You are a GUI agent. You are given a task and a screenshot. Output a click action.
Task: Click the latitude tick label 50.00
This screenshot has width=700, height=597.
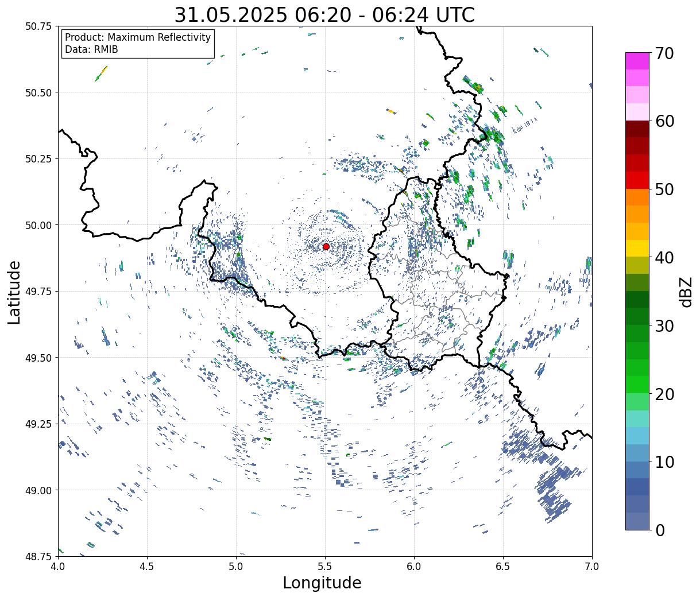coord(38,225)
